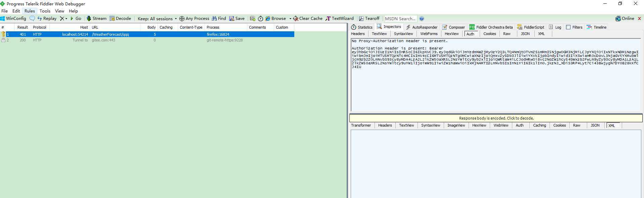Open the Rules menu
This screenshot has height=198, width=644.
point(30,11)
